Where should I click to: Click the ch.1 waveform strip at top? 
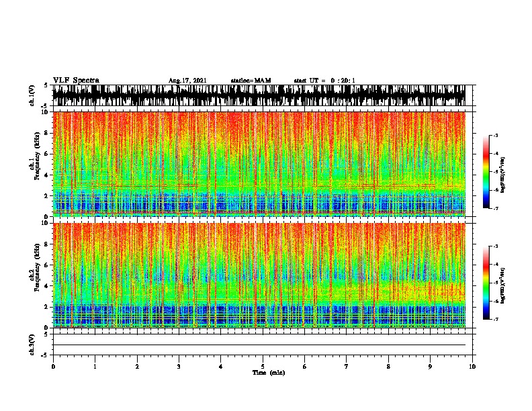coord(259,95)
